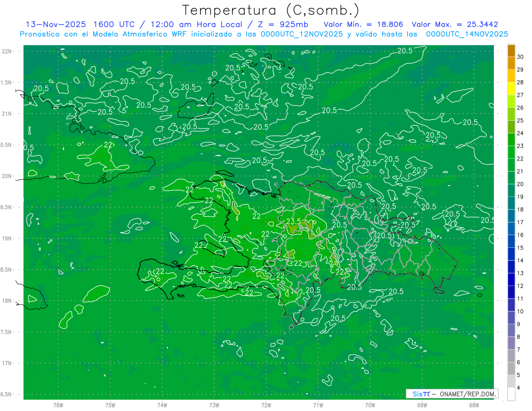Select '0000UTC_14NOV2025' valid-until time

pos(466,34)
